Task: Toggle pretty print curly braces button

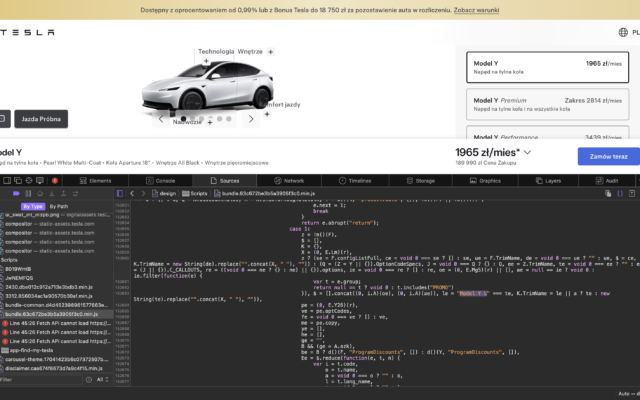Action: pos(620,193)
